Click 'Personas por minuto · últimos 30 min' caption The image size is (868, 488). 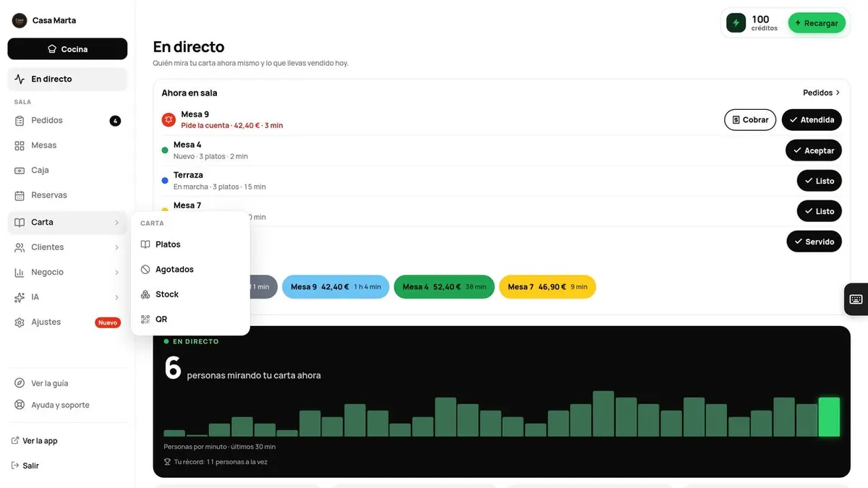coord(220,447)
